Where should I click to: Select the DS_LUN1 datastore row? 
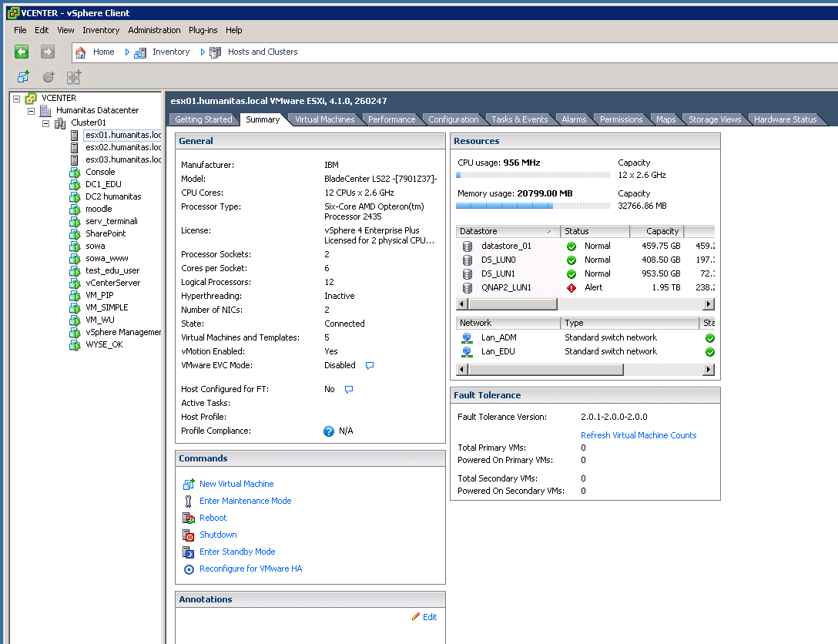point(585,274)
